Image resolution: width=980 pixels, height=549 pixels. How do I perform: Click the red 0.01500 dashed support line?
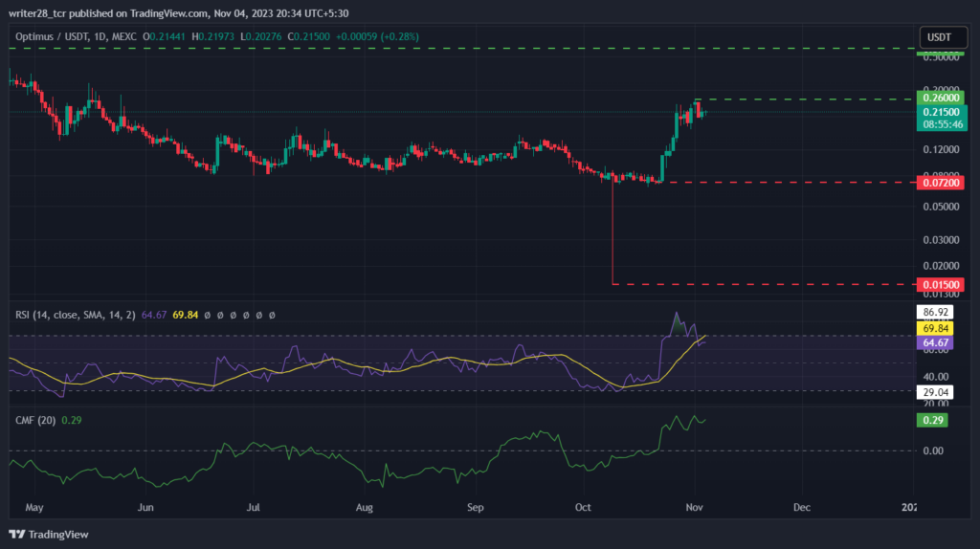pyautogui.click(x=764, y=284)
